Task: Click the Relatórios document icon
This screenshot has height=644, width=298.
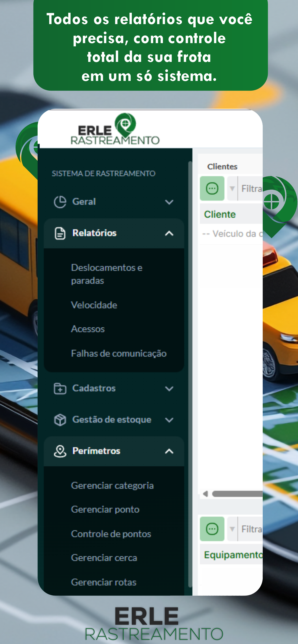Action: [x=60, y=233]
